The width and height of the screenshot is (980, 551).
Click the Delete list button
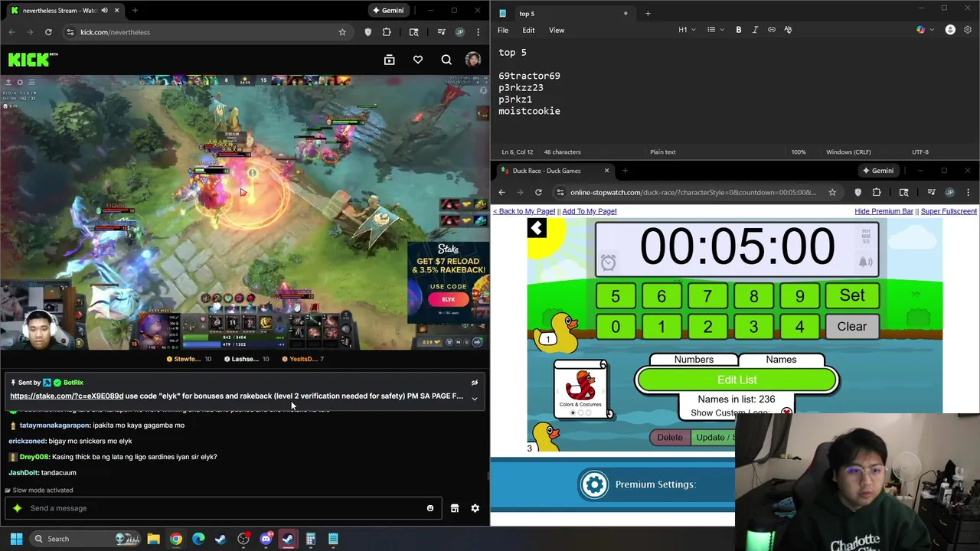click(x=670, y=437)
